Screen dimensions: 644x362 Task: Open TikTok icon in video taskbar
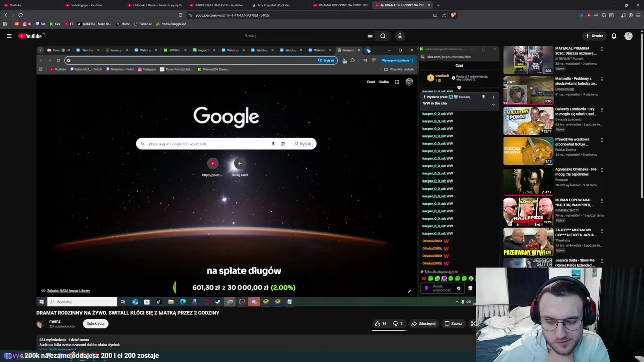click(158, 302)
